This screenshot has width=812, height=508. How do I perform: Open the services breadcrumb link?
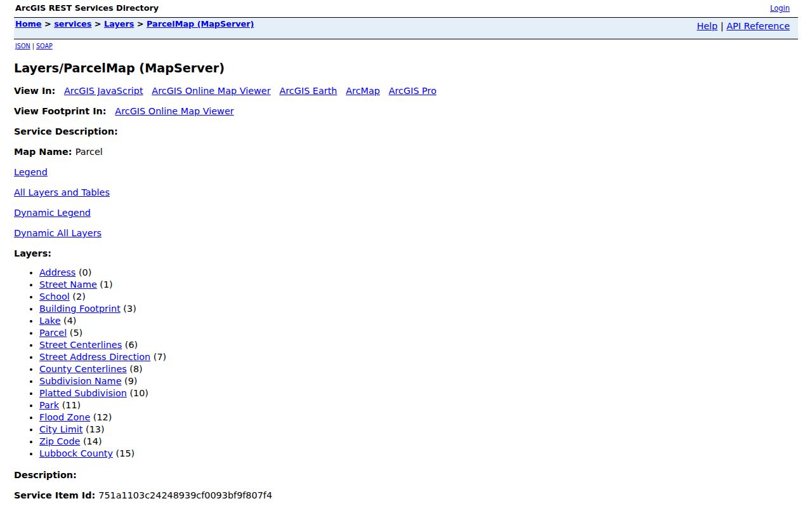[73, 24]
